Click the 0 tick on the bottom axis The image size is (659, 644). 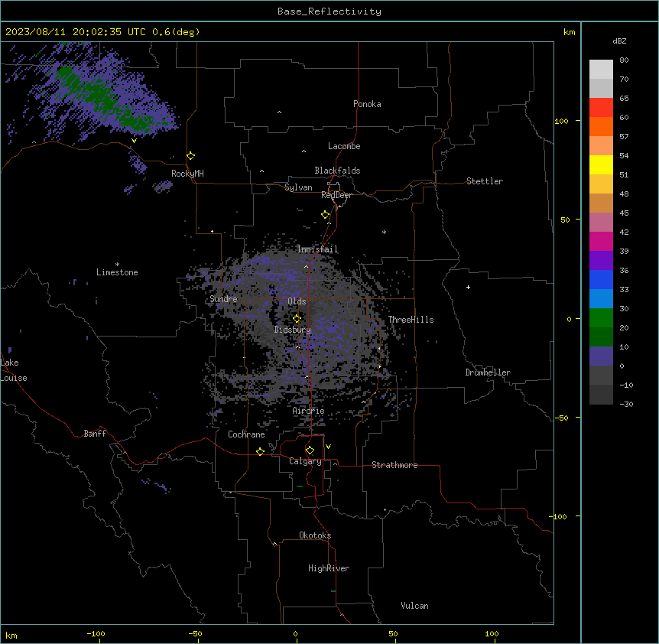pyautogui.click(x=295, y=633)
